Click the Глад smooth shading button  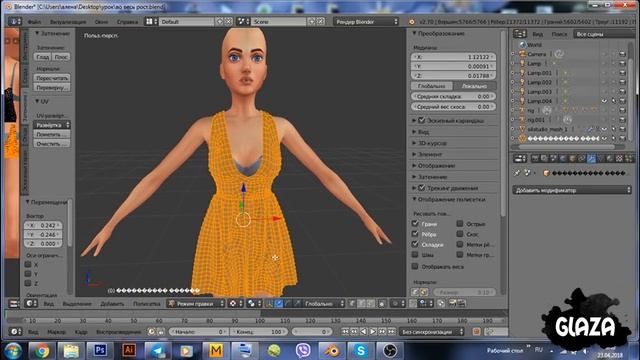42,57
